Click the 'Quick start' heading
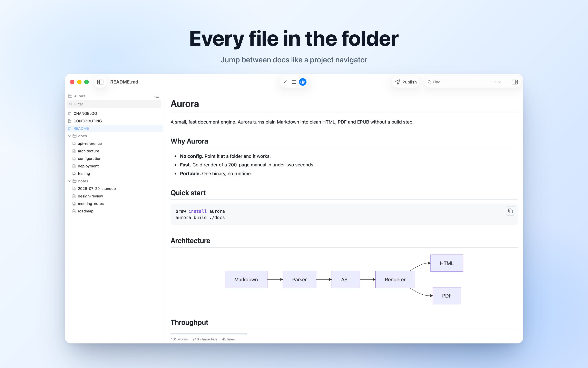588x368 pixels. tap(188, 193)
